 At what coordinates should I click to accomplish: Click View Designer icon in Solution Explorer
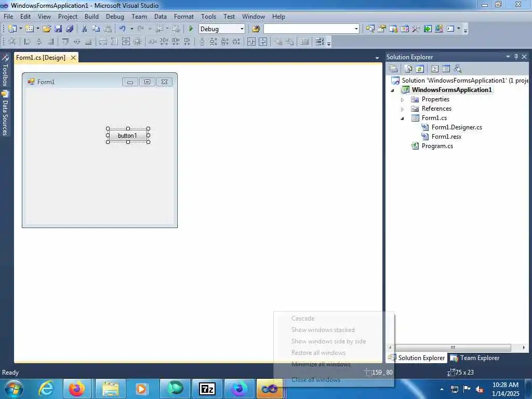pos(446,69)
